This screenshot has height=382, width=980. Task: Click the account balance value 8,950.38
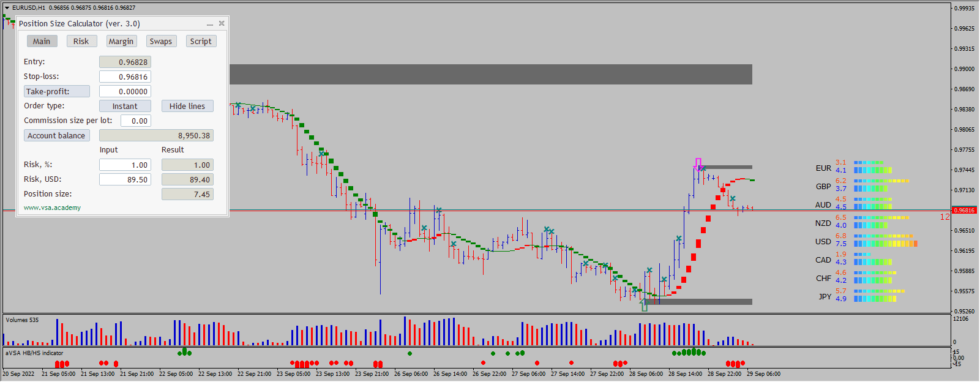156,135
